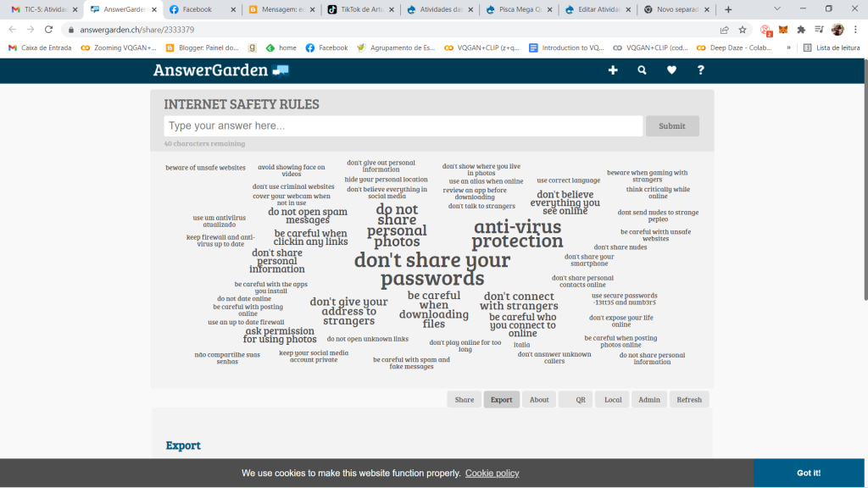Click the plus icon to create AnswerGarden
868x488 pixels.
coord(613,70)
